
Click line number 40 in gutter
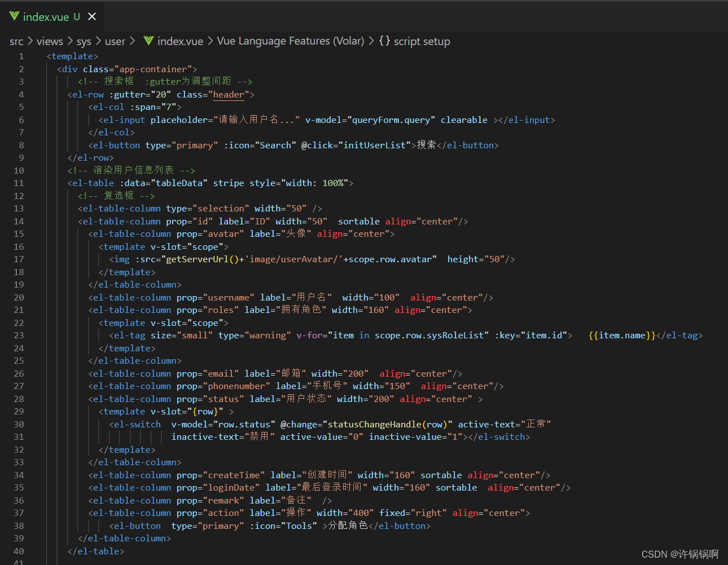19,551
